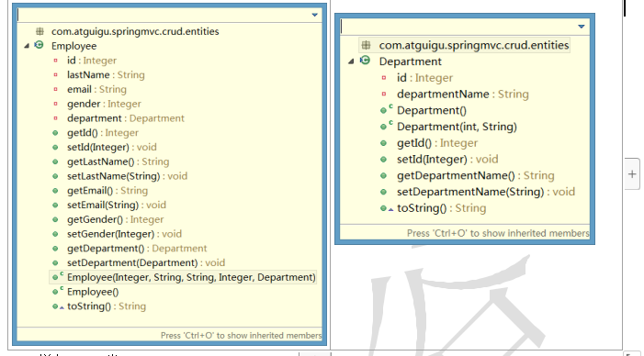Select the package icon in Employee outline
The height and width of the screenshot is (356, 644).
pos(40,31)
